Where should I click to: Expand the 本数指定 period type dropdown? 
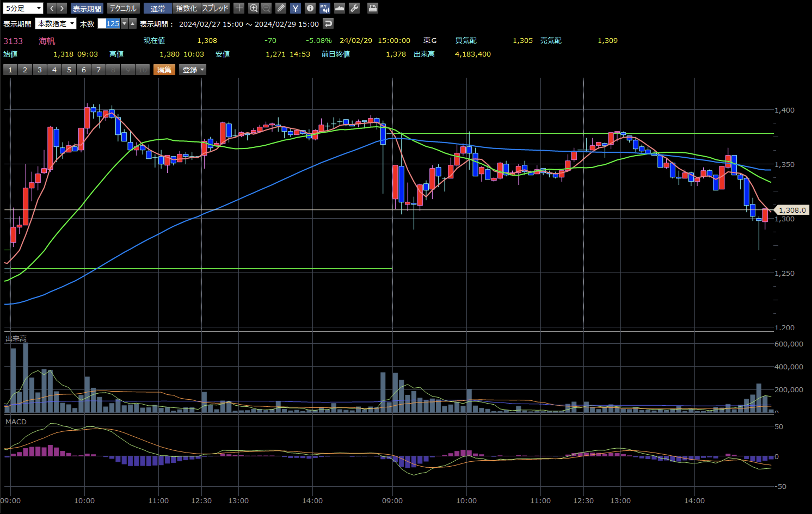56,24
